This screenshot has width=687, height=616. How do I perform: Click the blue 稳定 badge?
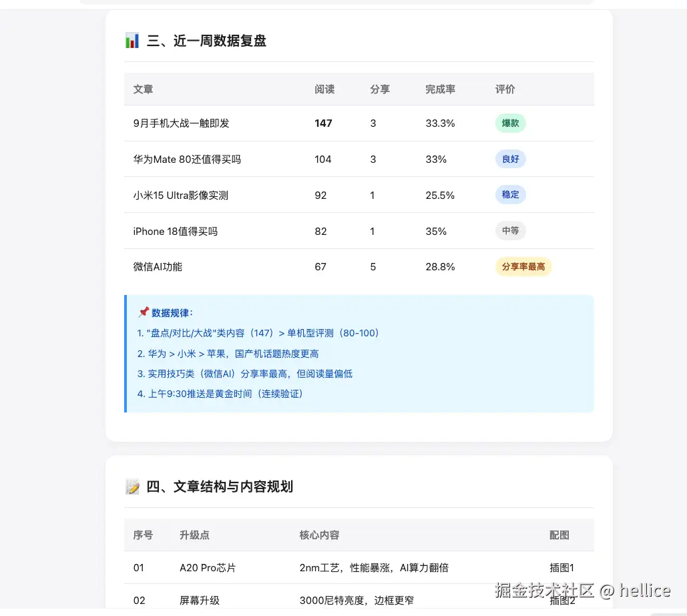(x=511, y=195)
